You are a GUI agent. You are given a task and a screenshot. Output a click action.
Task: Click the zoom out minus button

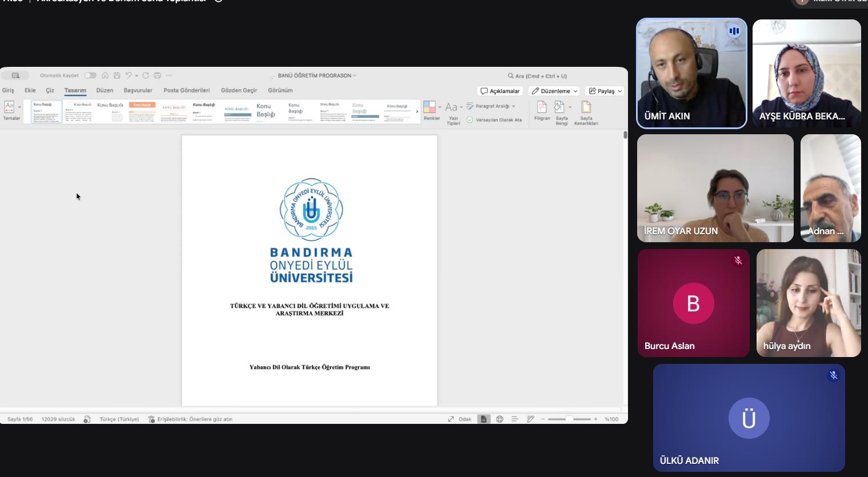tap(543, 419)
